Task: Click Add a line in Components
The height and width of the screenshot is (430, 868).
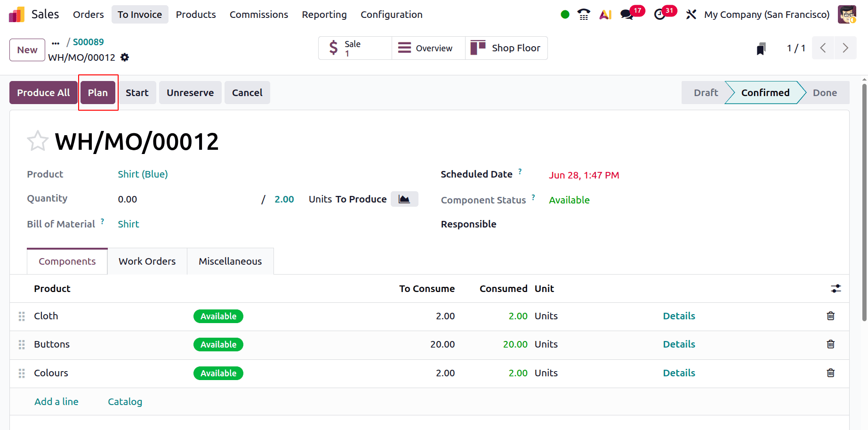Action: point(56,402)
